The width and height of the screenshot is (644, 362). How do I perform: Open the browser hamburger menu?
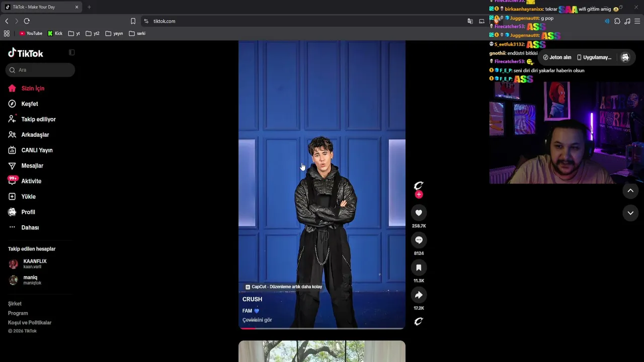(x=637, y=21)
